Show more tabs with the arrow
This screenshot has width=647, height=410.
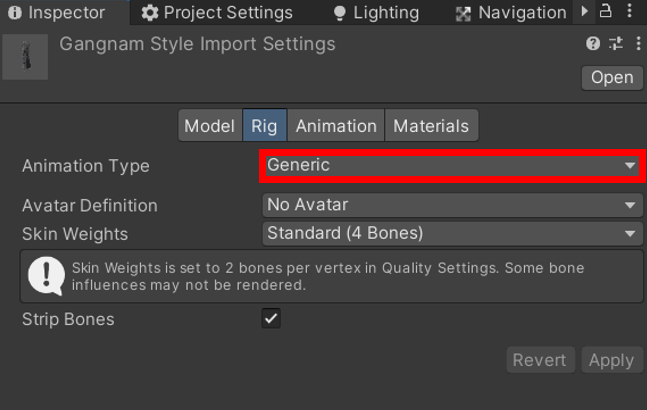[x=584, y=11]
